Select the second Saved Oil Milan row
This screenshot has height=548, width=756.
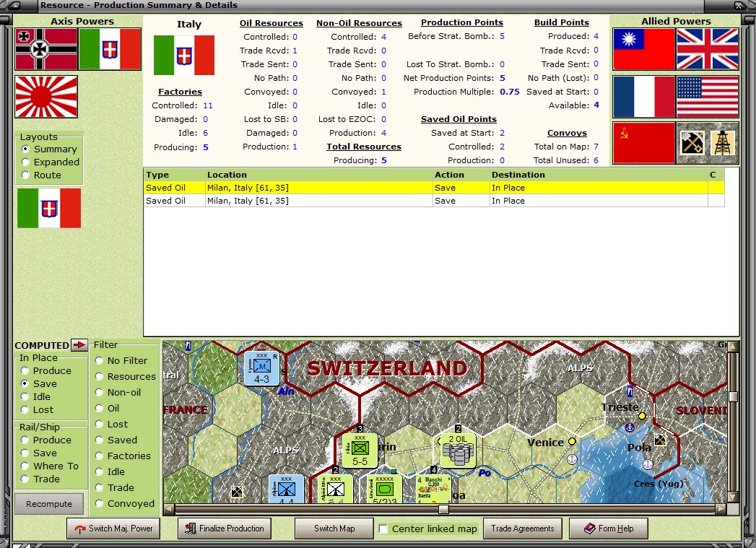(434, 201)
